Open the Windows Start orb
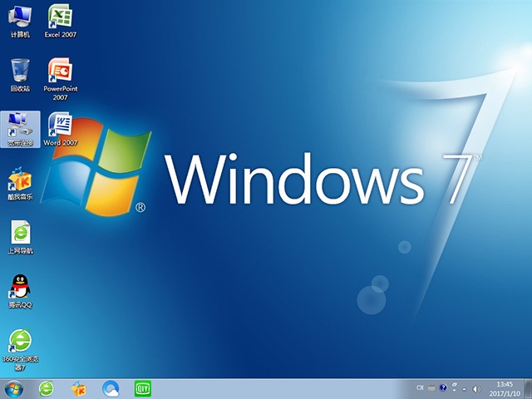 click(14, 389)
